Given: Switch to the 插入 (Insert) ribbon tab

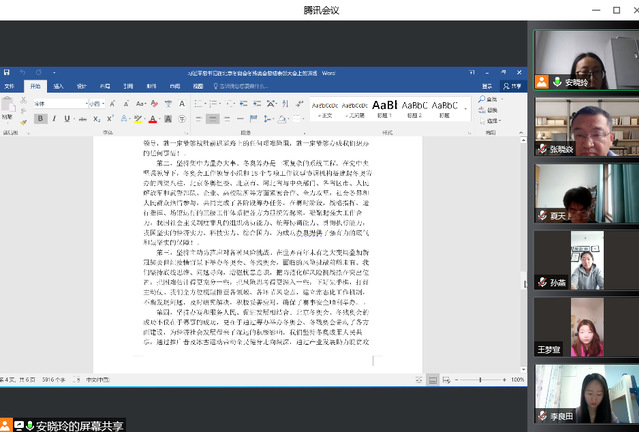Looking at the screenshot, I should coord(57,86).
